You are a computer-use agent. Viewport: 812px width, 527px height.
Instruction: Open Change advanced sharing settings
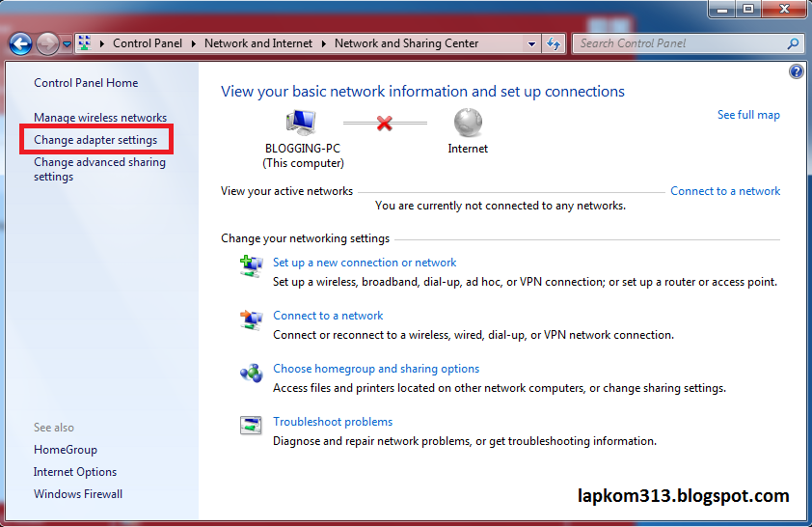(x=100, y=170)
